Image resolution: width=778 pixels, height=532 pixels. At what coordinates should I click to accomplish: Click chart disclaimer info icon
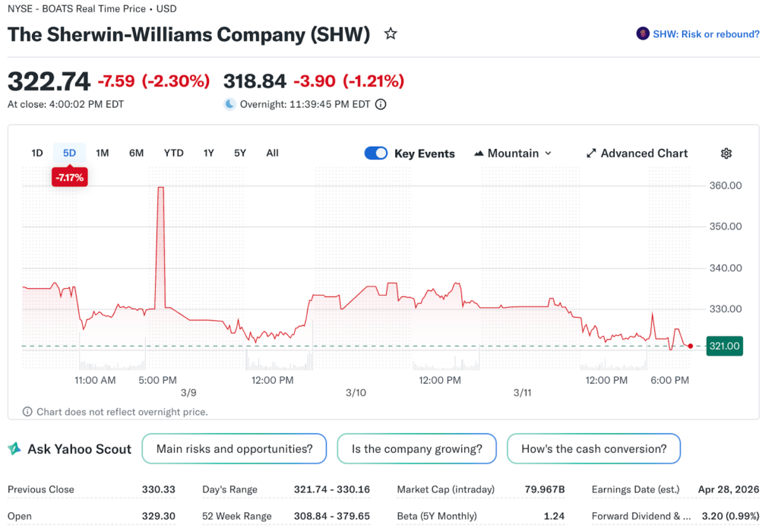[28, 412]
